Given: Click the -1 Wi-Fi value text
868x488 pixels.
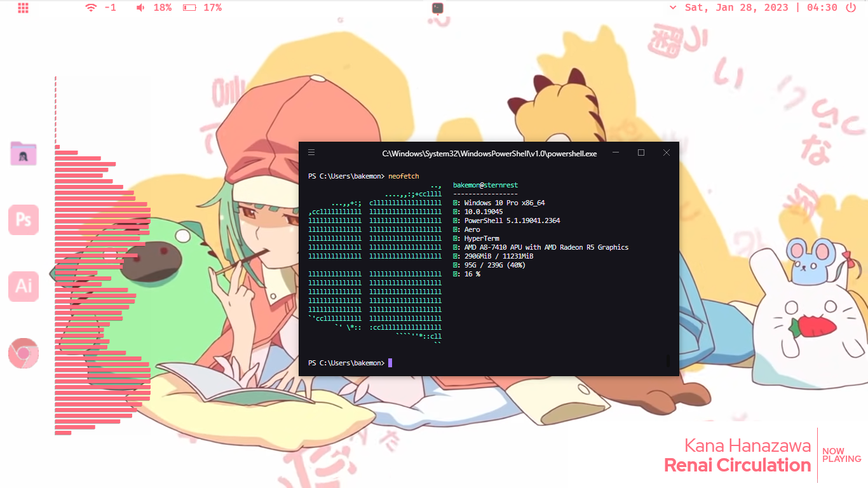Looking at the screenshot, I should coord(110,8).
